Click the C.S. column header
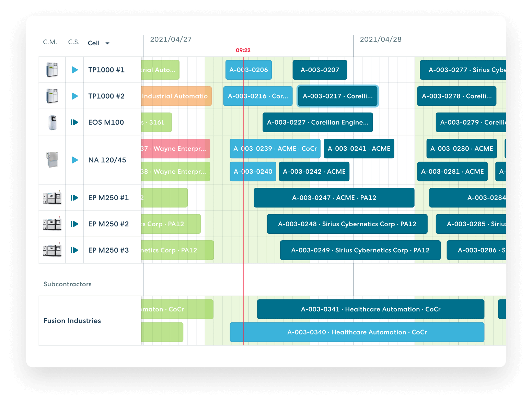This screenshot has width=532, height=401. point(74,42)
